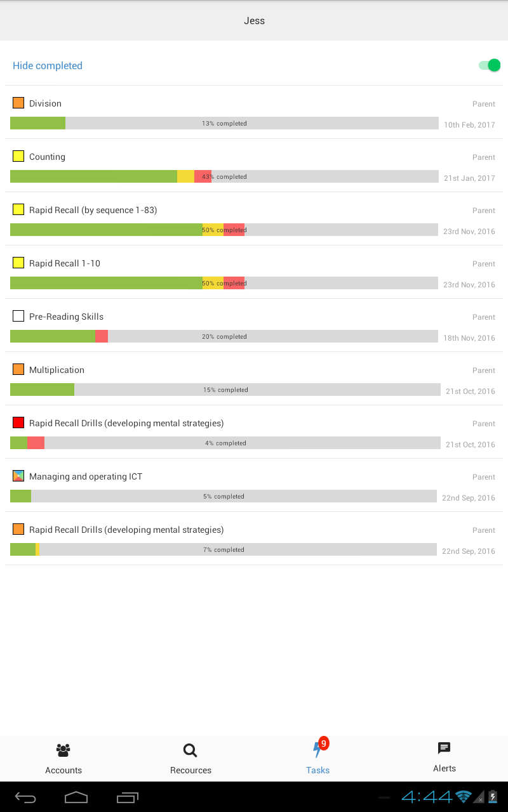
Task: Tap the Jess header title
Action: [254, 21]
